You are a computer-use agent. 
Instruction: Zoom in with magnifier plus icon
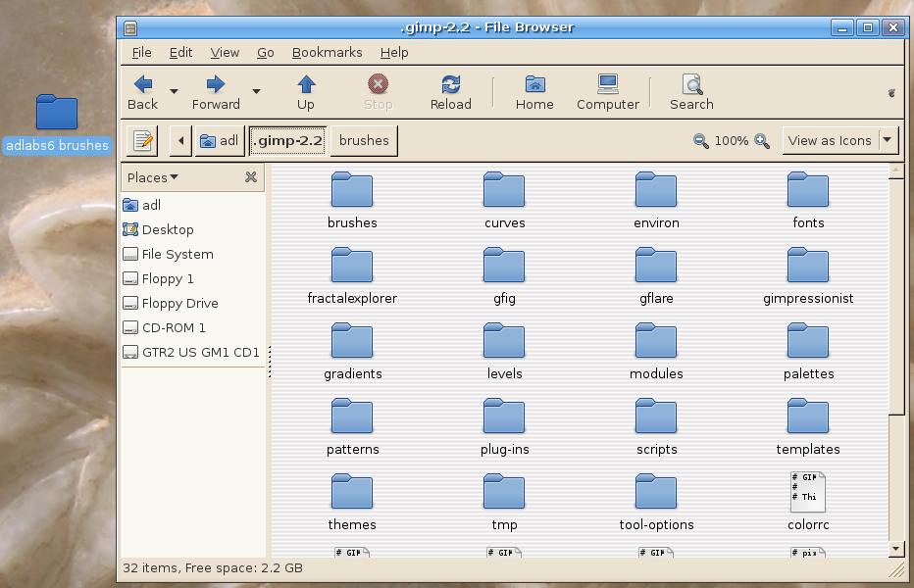pyautogui.click(x=762, y=141)
